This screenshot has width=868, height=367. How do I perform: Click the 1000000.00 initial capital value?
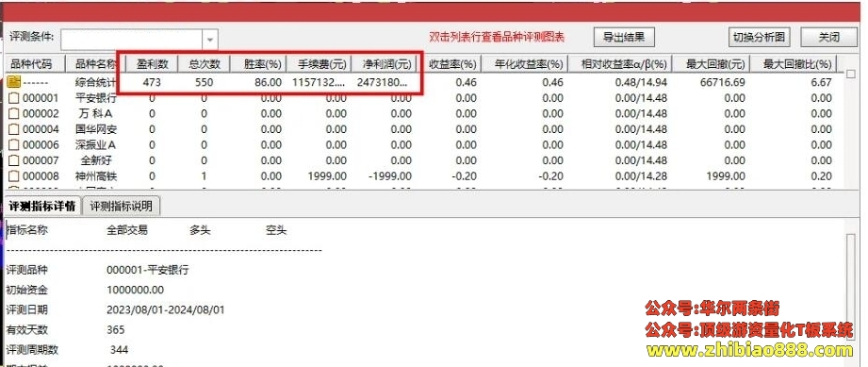[x=135, y=290]
